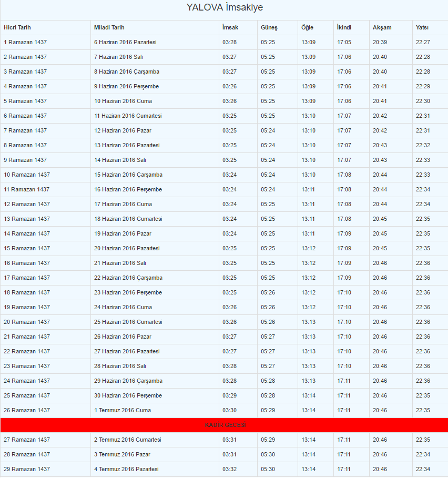Screen dimensions: 448x479
Task: Select 10 Haziran 2016 Cuma date
Action: 123,101
